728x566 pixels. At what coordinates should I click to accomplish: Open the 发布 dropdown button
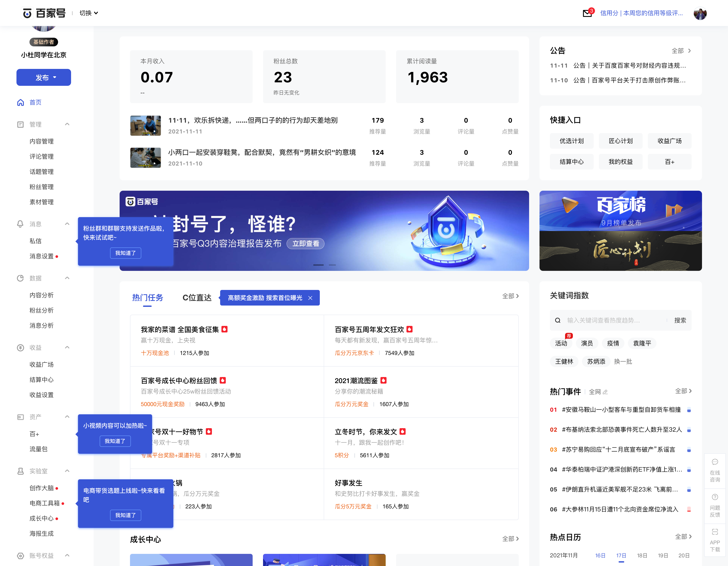click(44, 77)
